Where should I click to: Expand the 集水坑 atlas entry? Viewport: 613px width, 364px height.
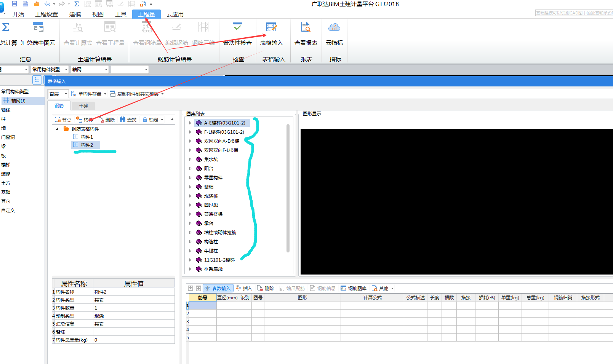(190, 159)
